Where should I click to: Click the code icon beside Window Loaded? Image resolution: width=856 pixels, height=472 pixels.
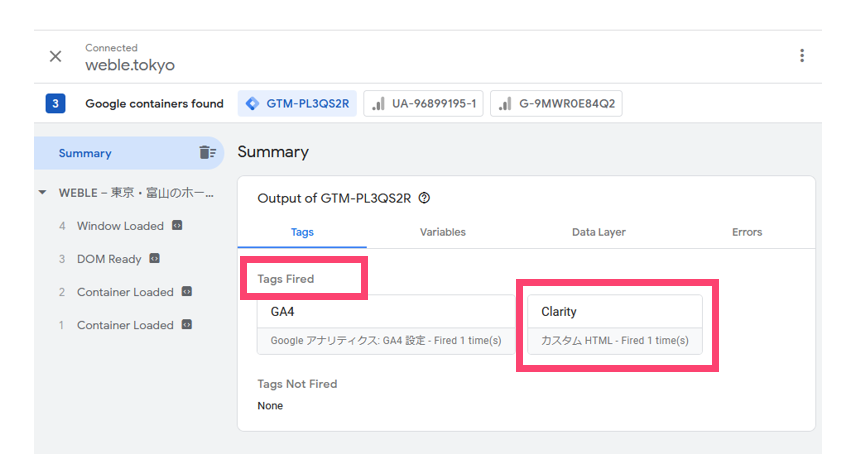pyautogui.click(x=177, y=225)
